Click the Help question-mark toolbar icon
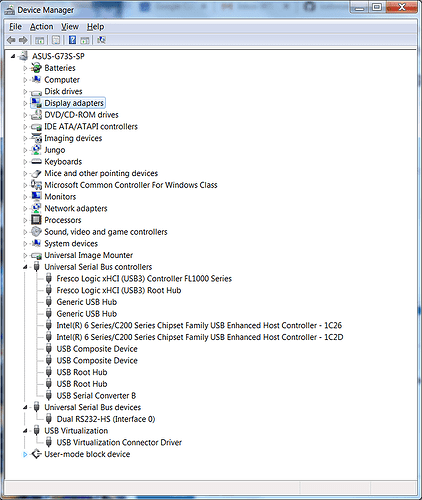The height and width of the screenshot is (500, 422). 72,40
